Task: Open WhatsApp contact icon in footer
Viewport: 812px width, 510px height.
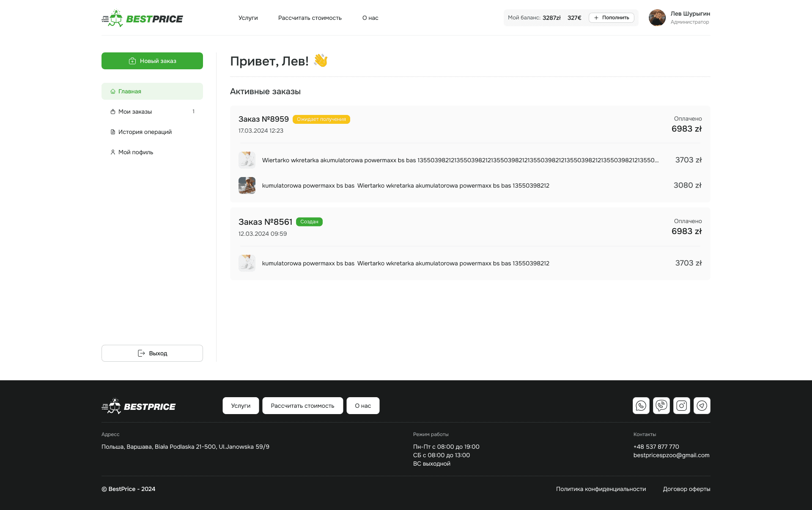Action: (641, 406)
